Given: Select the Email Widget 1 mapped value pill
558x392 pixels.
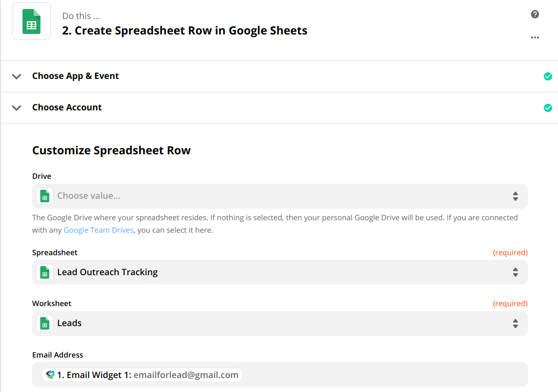Looking at the screenshot, I should point(142,375).
